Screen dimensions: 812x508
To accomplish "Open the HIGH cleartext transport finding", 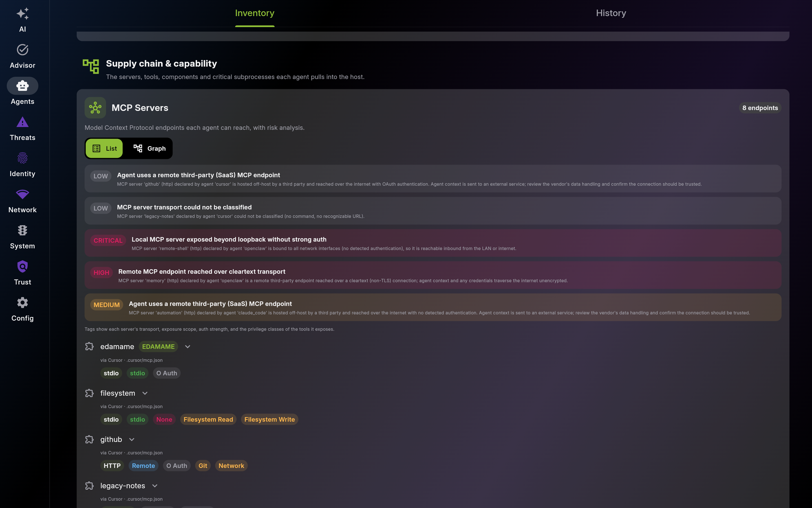I will 433,275.
